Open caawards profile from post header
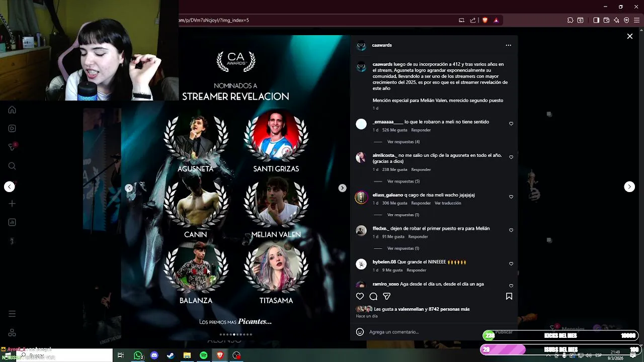 (x=382, y=45)
